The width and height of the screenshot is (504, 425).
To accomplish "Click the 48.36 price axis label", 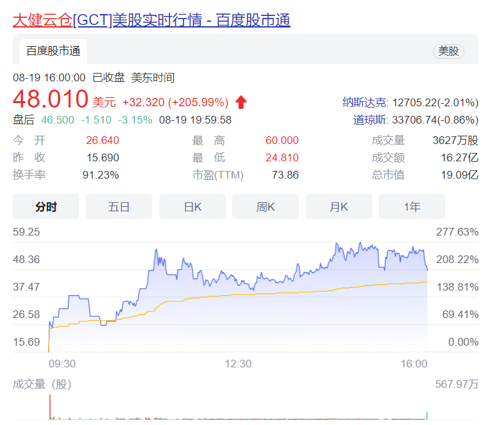I will (x=26, y=259).
